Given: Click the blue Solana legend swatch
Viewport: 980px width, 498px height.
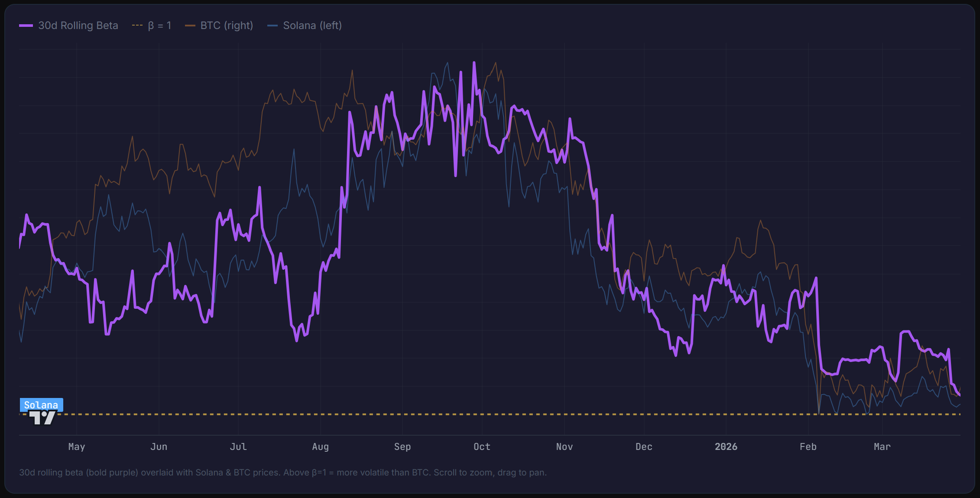Looking at the screenshot, I should point(273,26).
